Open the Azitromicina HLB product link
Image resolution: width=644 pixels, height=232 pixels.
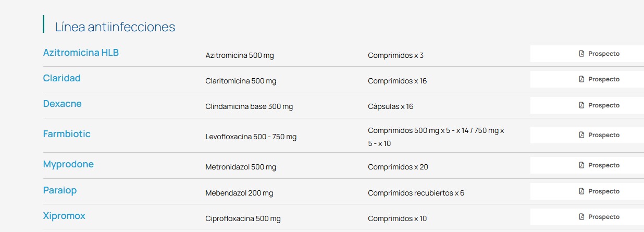point(81,53)
